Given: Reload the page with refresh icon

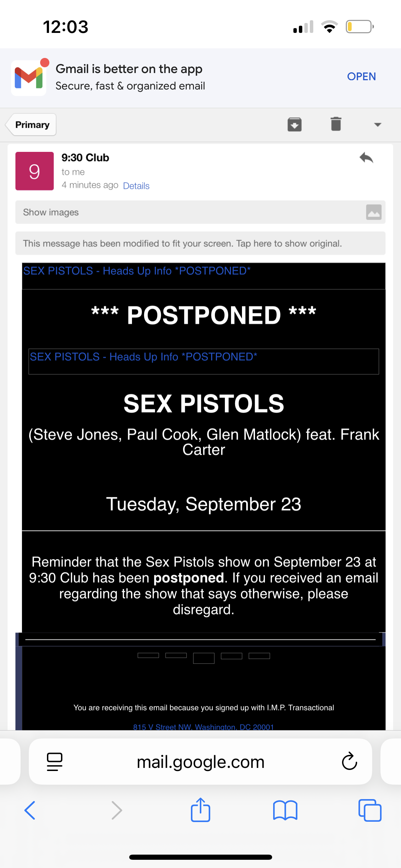Looking at the screenshot, I should (x=349, y=761).
